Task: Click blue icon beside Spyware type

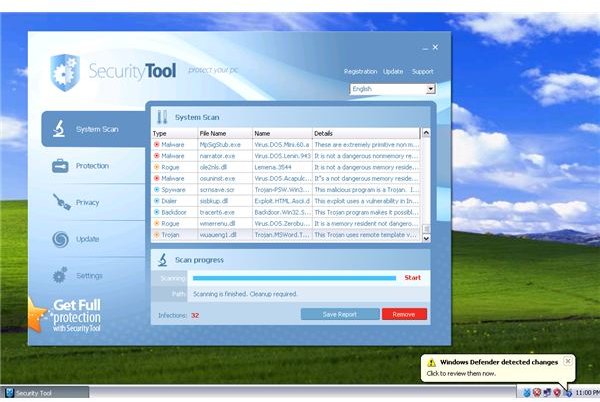Action: pyautogui.click(x=157, y=190)
